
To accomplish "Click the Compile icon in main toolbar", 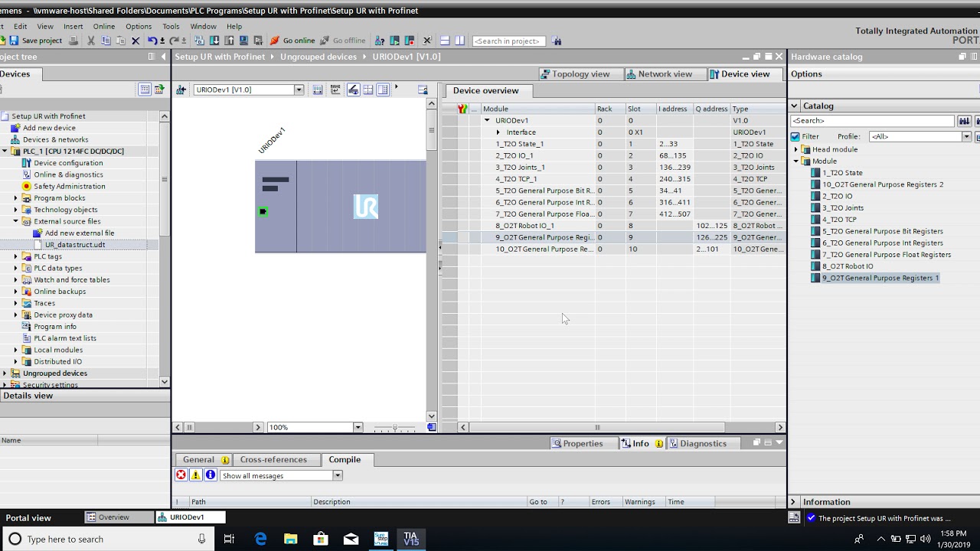I will [x=199, y=41].
